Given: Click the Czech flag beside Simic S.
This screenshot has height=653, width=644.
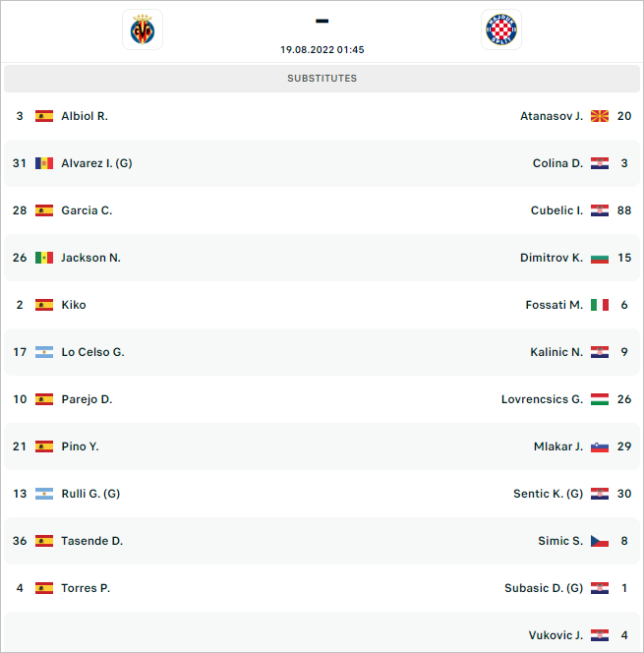Looking at the screenshot, I should click(600, 541).
